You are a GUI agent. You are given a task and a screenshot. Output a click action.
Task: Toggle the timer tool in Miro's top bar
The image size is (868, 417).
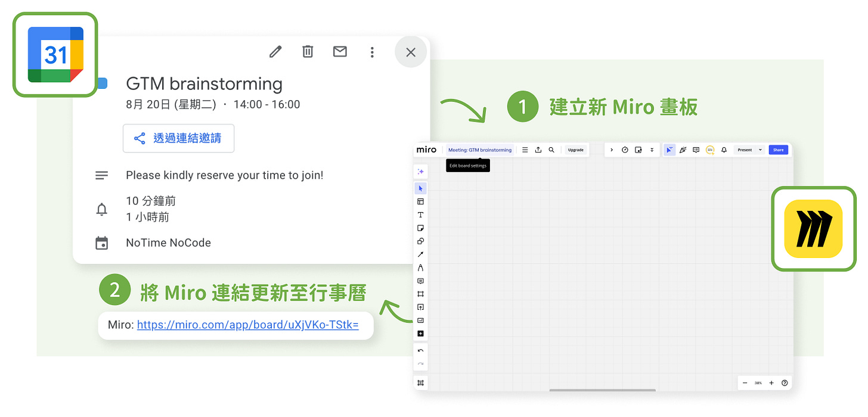625,150
